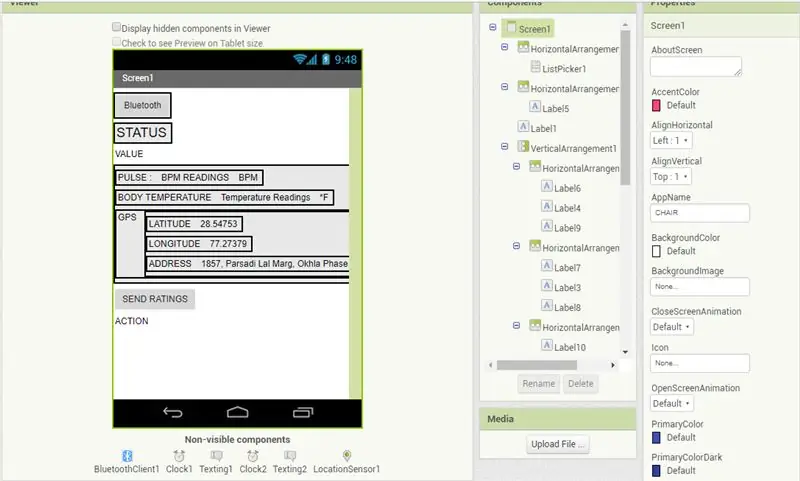The image size is (800, 481).
Task: Collapse the Screen1 tree node
Action: (493, 27)
